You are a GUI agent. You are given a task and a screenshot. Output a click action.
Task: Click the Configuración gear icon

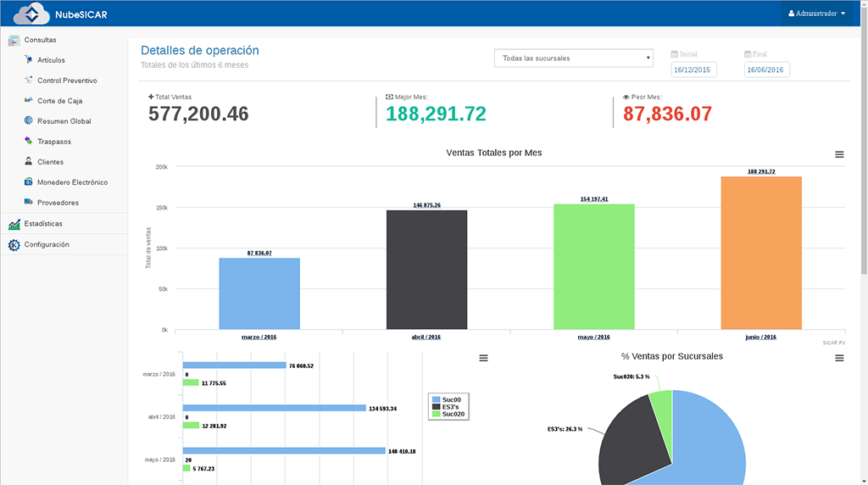[x=14, y=245]
